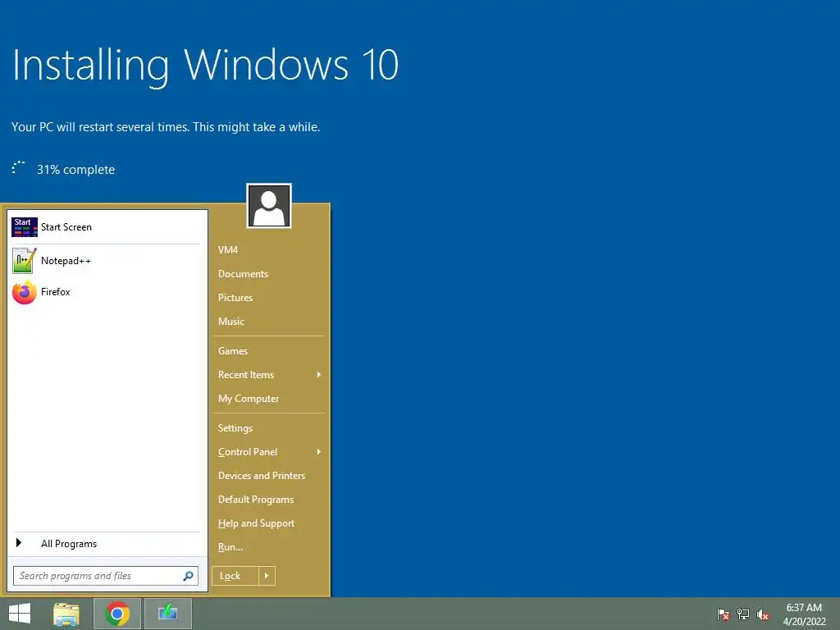Click the Notepad++ text label
Image resolution: width=840 pixels, height=630 pixels.
pos(66,261)
